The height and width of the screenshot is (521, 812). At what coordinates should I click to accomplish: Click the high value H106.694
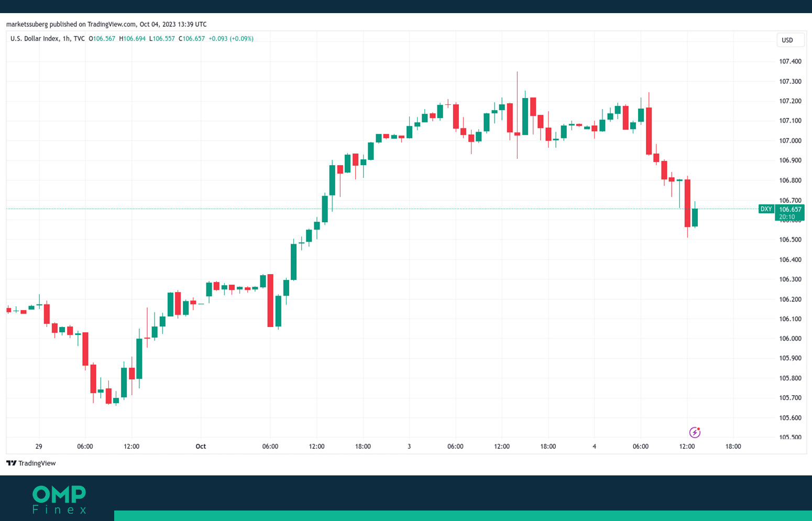tap(133, 39)
